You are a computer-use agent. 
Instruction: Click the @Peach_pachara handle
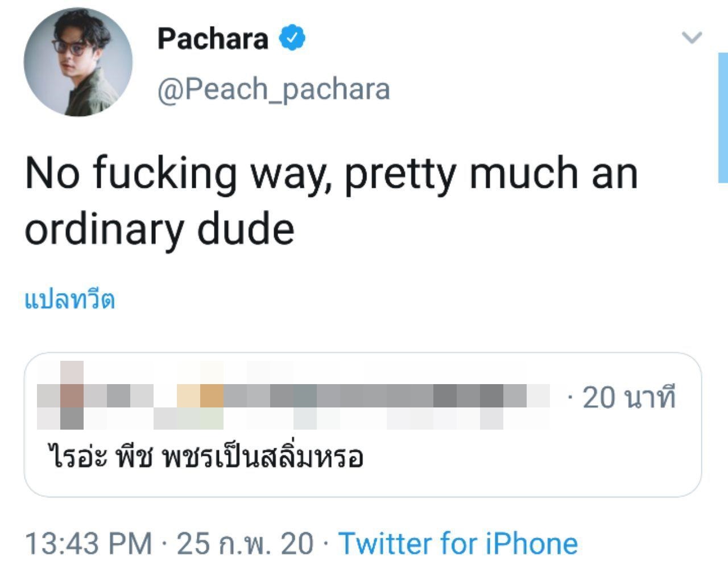(274, 88)
